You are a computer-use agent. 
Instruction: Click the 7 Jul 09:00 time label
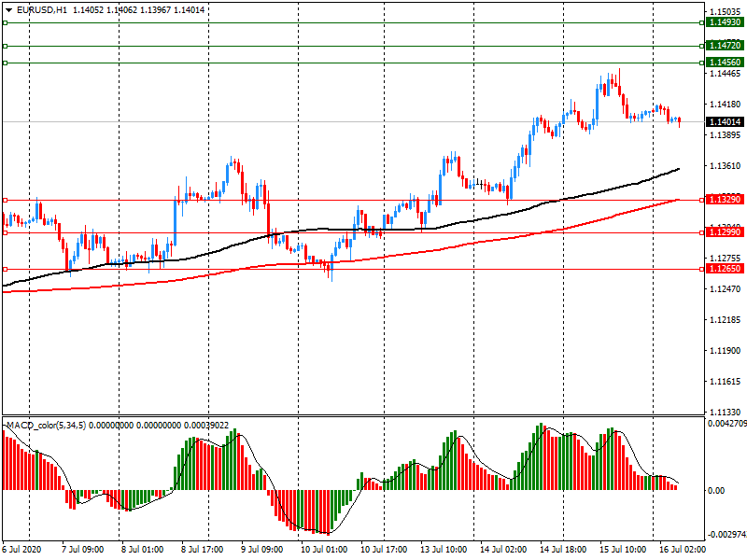pyautogui.click(x=83, y=549)
